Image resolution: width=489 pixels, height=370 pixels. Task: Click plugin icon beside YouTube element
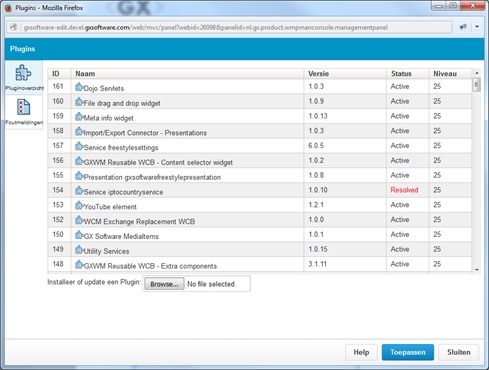(x=79, y=205)
